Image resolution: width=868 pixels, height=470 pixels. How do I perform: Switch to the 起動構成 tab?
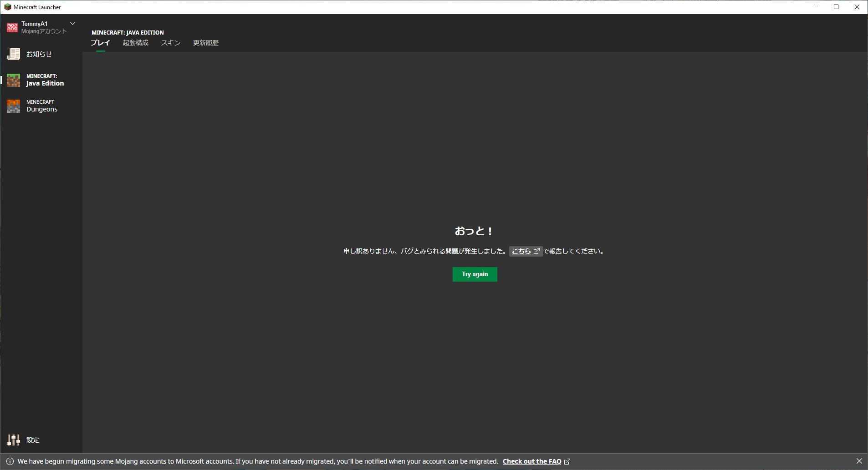[x=136, y=43]
